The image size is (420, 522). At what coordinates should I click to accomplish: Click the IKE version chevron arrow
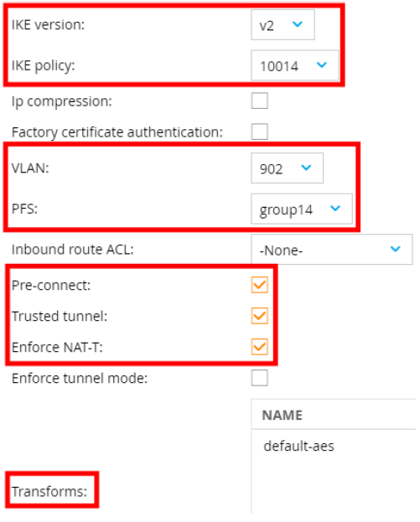pyautogui.click(x=297, y=24)
